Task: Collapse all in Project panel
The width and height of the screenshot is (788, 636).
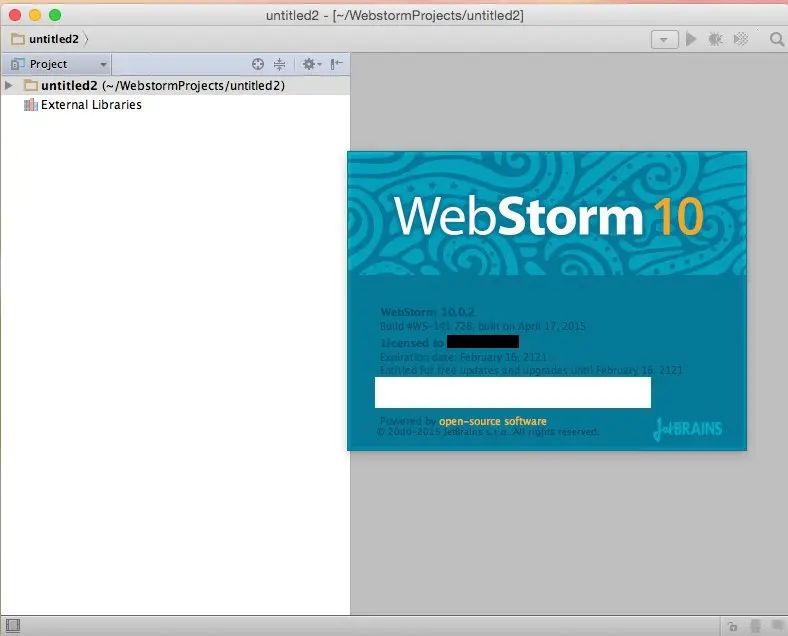Action: [x=279, y=64]
